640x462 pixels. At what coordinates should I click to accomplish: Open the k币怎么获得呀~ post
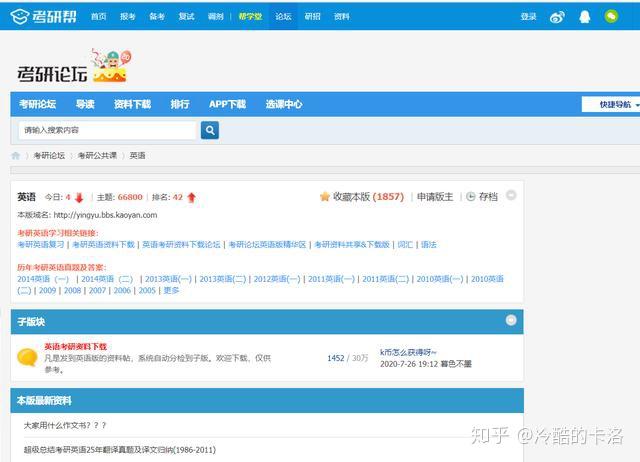click(x=408, y=352)
